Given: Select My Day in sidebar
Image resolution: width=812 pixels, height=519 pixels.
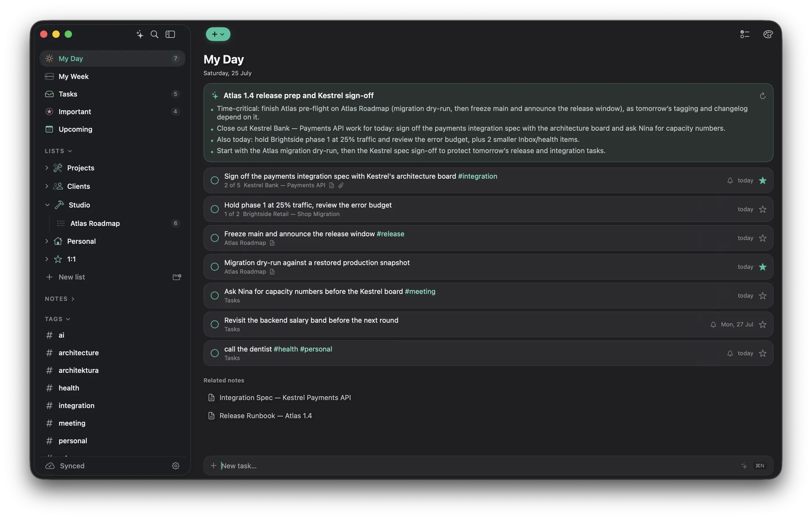Looking at the screenshot, I should [112, 59].
